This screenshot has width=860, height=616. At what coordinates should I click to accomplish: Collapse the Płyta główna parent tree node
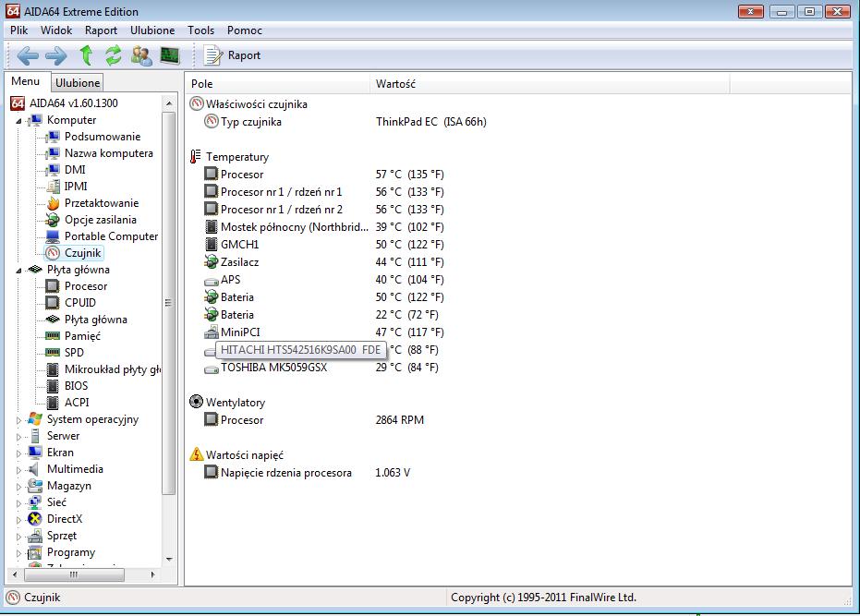18,271
